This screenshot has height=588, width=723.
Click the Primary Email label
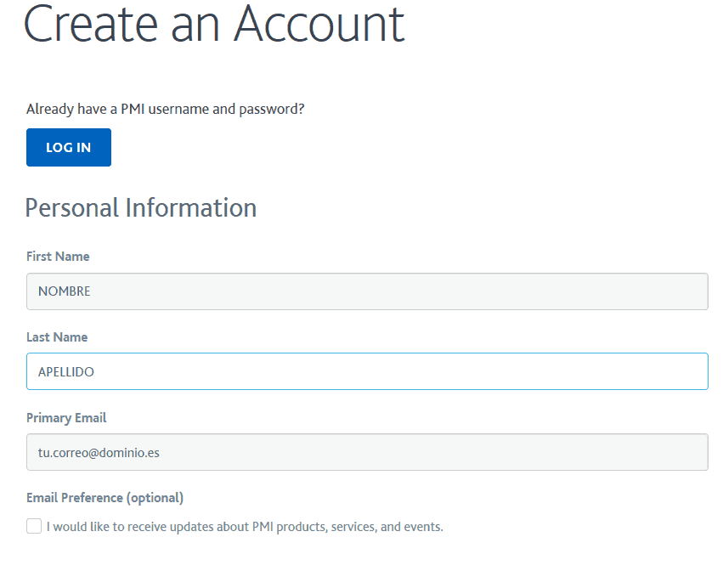click(x=66, y=418)
